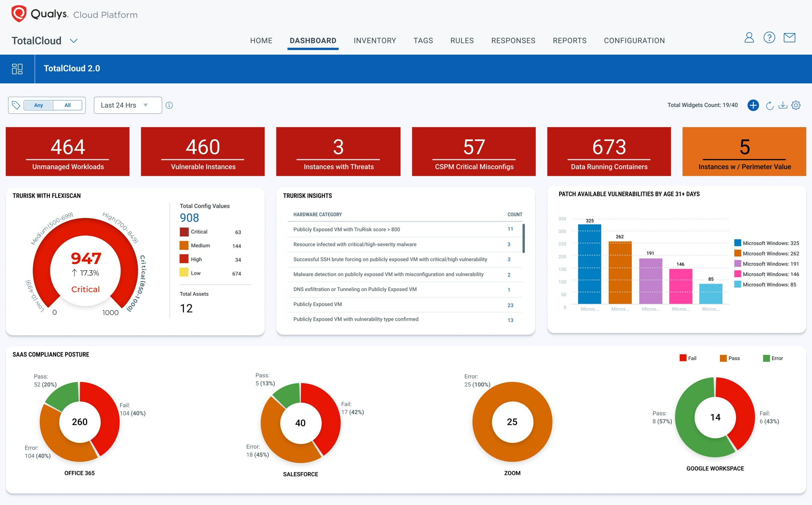
Task: Select the Any tag filter toggle
Action: click(38, 105)
